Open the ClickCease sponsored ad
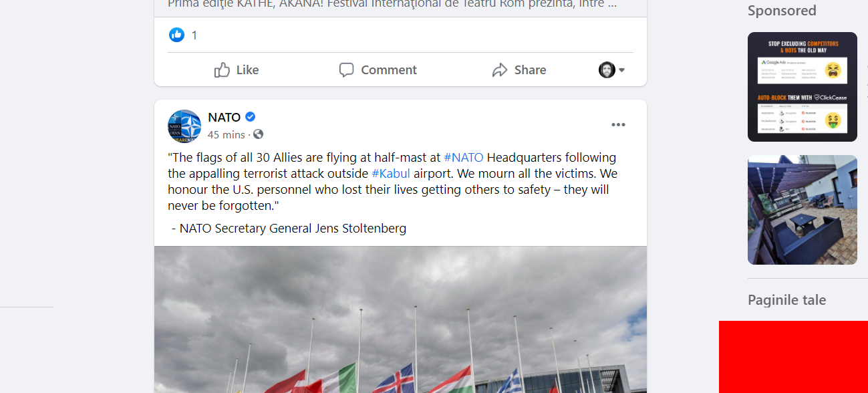This screenshot has width=868, height=393. coord(803,87)
